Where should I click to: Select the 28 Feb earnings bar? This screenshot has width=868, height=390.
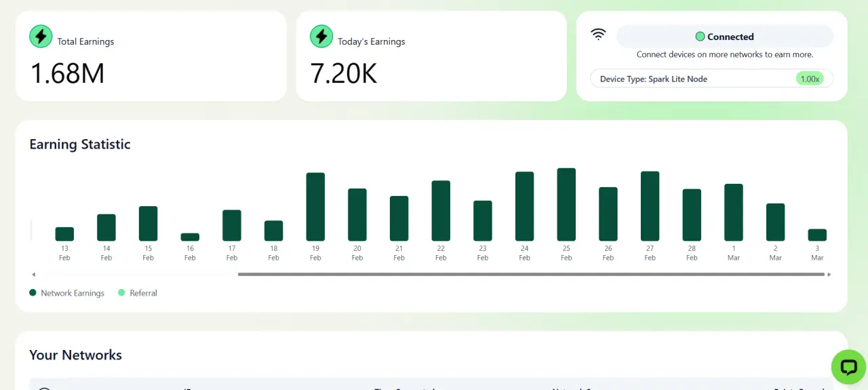692,215
